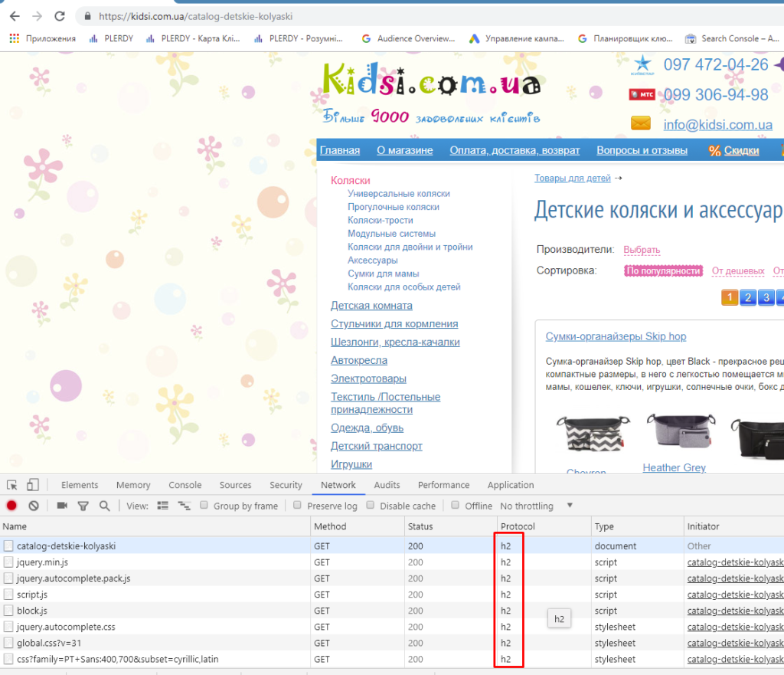
Task: Capture screenshots using the camera icon
Action: click(63, 506)
